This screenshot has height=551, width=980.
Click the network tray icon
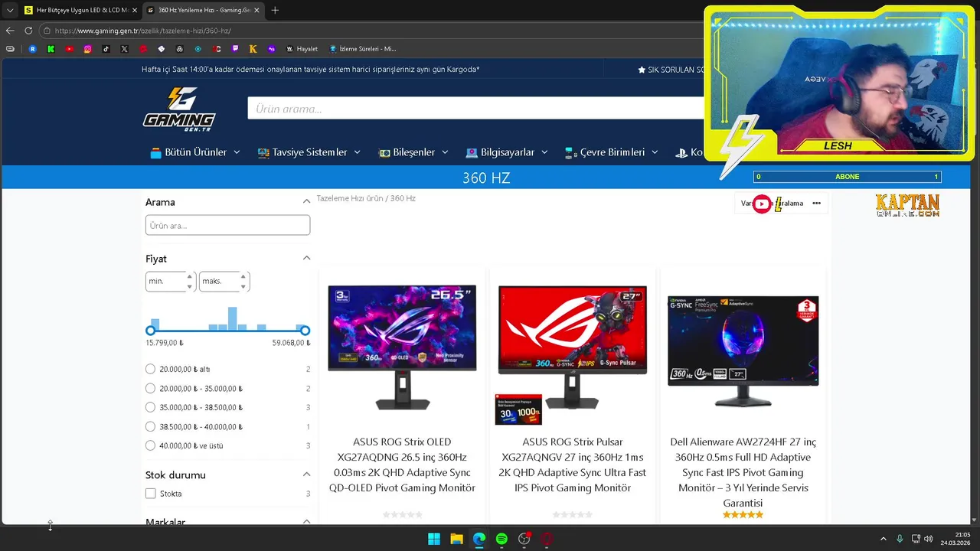click(x=916, y=539)
